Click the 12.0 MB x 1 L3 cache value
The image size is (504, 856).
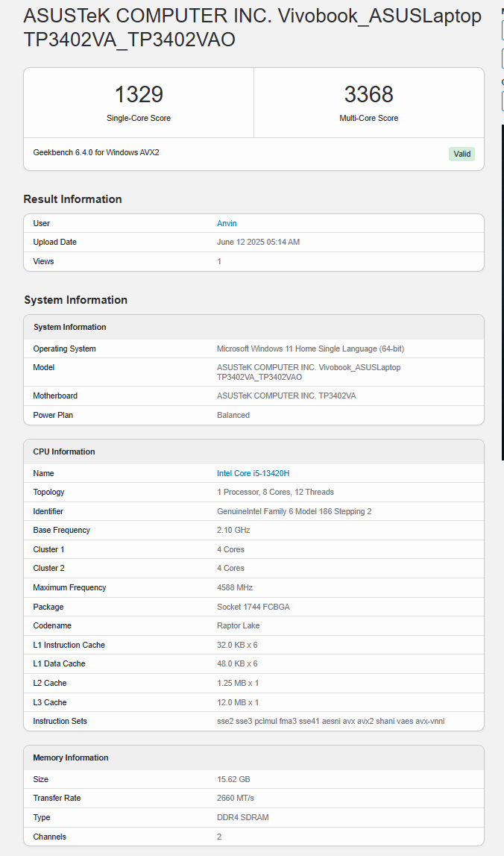[238, 702]
